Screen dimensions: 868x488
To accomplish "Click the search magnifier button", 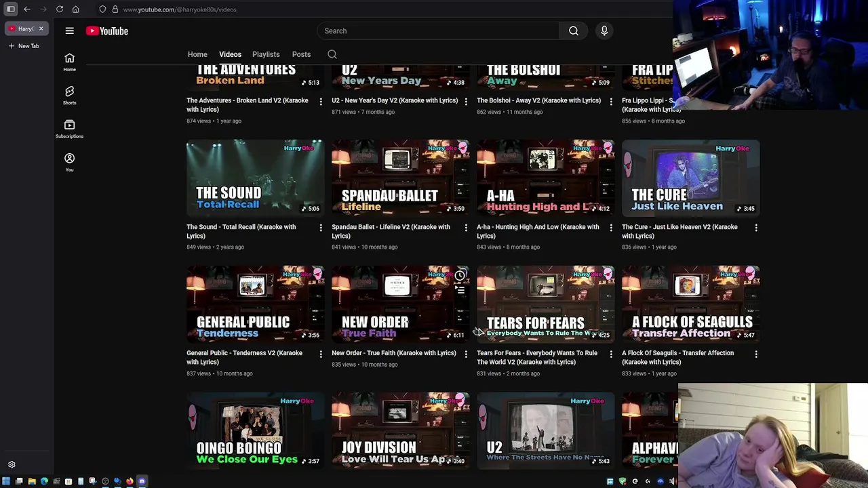I will 574,30.
